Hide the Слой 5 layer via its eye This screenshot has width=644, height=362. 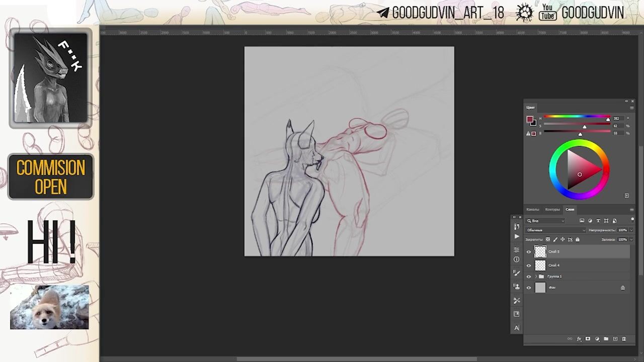529,252
